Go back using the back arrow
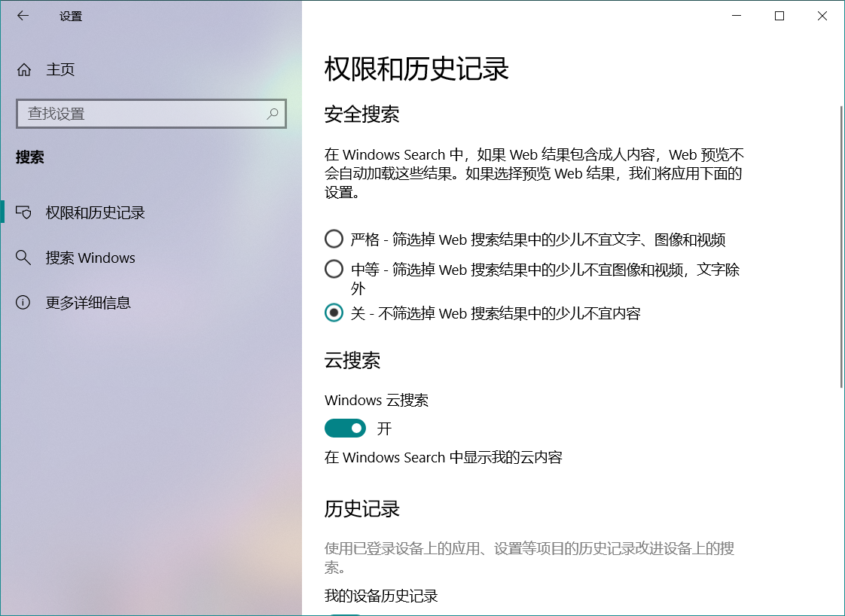Viewport: 845px width, 616px height. (23, 16)
